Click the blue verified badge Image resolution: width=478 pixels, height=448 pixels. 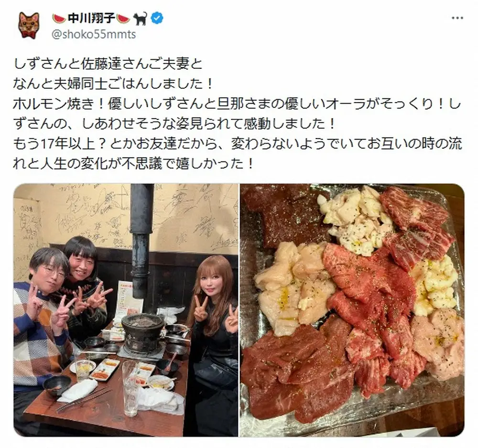157,19
